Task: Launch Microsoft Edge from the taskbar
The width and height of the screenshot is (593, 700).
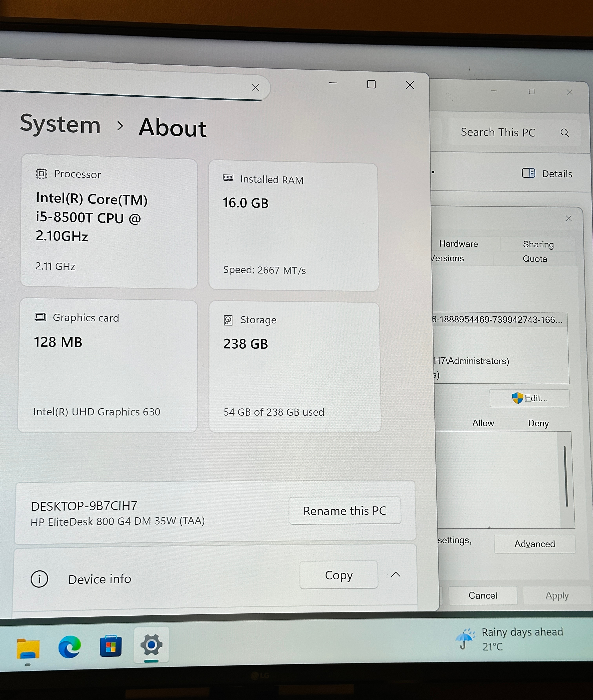Action: point(70,646)
